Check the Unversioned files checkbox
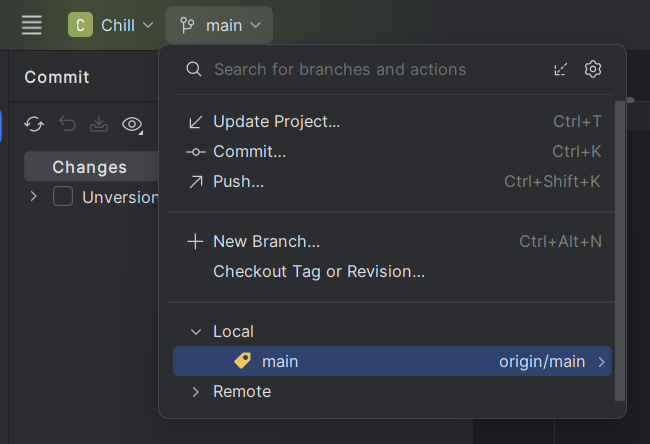This screenshot has width=650, height=444. [63, 197]
